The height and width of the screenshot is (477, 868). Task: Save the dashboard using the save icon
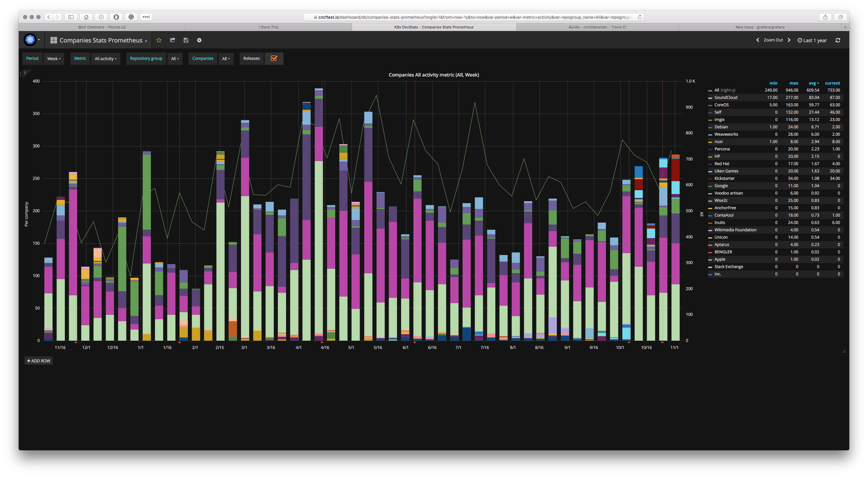[x=185, y=40]
